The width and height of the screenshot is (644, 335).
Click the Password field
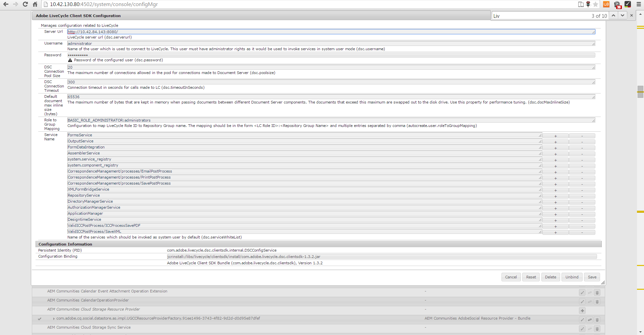[331, 55]
